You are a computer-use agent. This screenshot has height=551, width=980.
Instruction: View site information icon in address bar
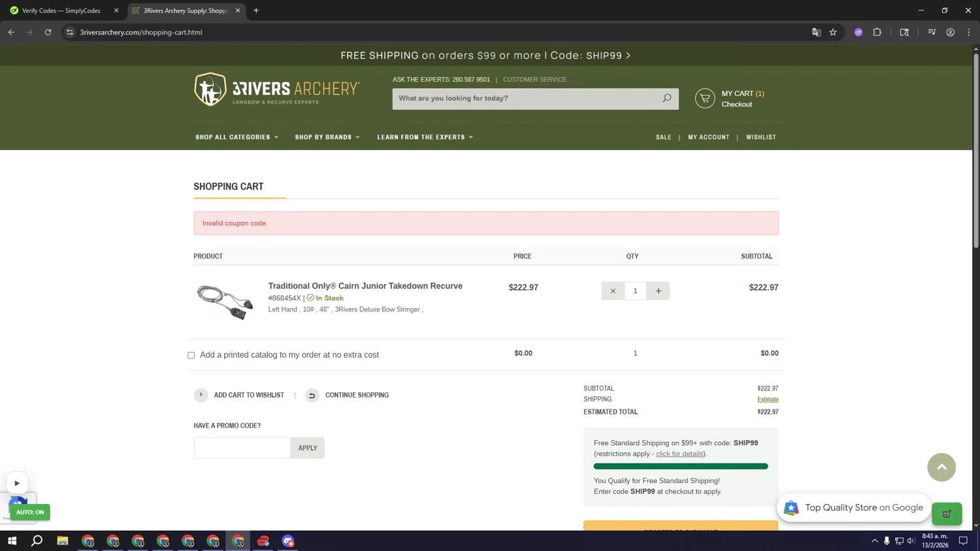[70, 32]
